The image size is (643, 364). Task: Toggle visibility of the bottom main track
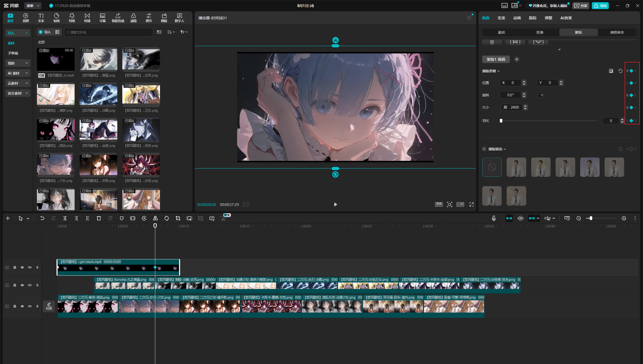click(22, 306)
